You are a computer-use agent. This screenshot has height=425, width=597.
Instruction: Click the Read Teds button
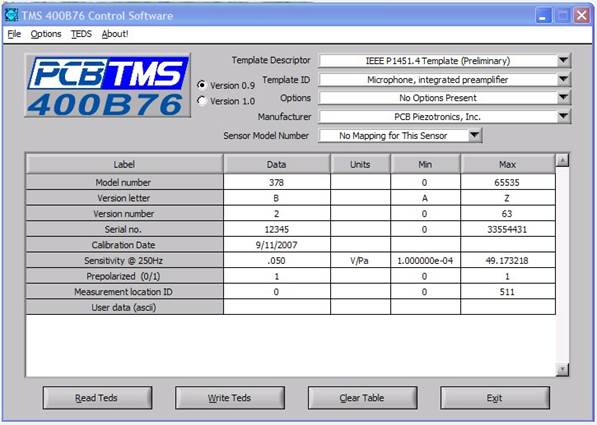coord(97,398)
